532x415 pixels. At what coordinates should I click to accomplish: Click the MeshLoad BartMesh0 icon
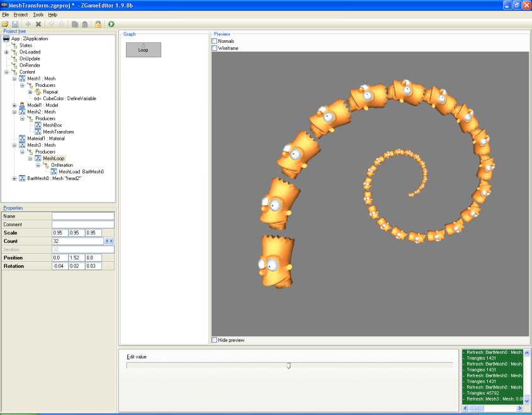[54, 172]
